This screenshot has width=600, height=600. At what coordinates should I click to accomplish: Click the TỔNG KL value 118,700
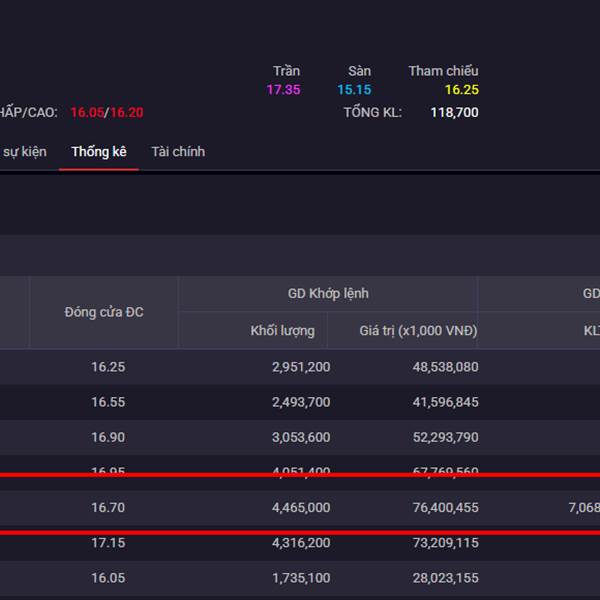(x=454, y=113)
